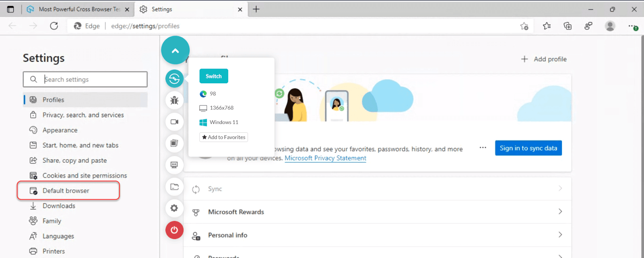Viewport: 644px width, 258px height.
Task: Click the browser refresh icon
Action: point(54,26)
